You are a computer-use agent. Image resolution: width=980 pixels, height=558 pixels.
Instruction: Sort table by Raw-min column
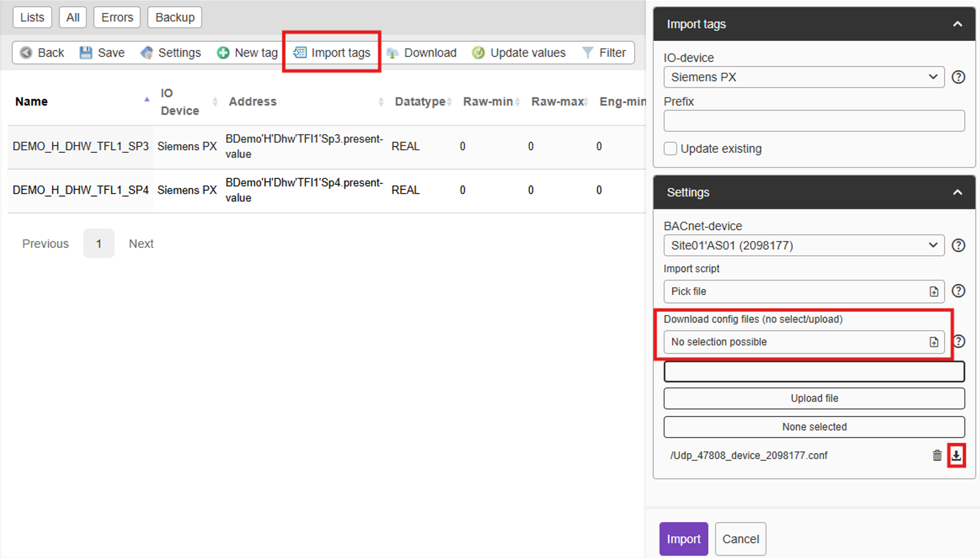491,101
